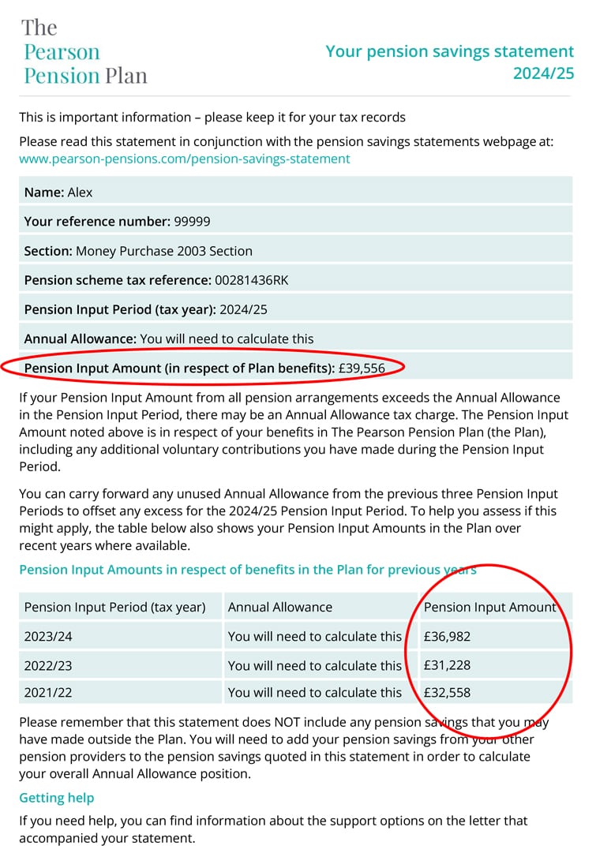Viewport: 596px width, 868px height.
Task: Open the pearson-pensions.com pension savings statement link
Action: pyautogui.click(x=184, y=159)
